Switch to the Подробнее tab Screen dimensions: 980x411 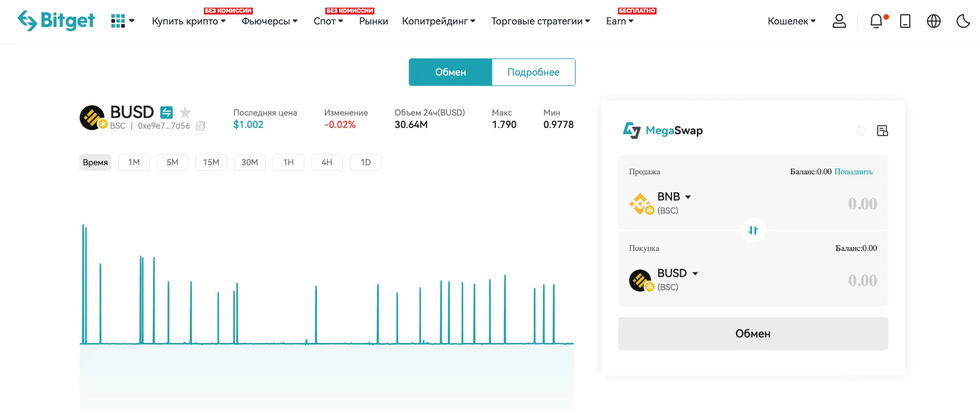click(x=534, y=72)
